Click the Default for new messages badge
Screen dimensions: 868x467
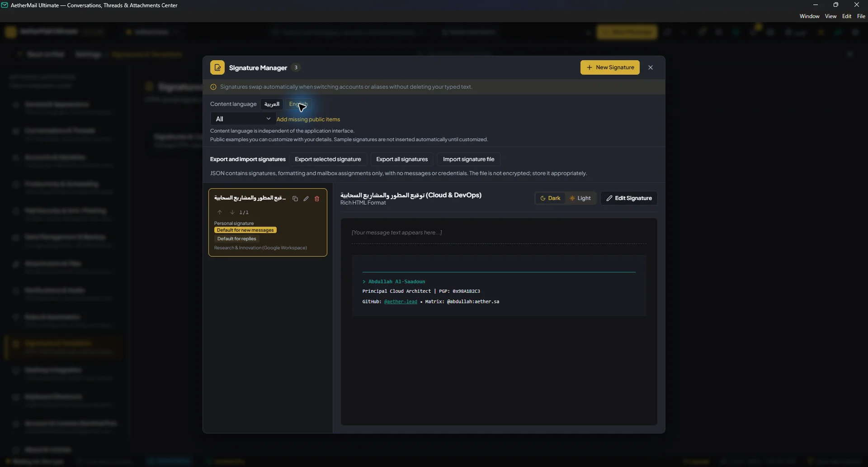click(245, 230)
